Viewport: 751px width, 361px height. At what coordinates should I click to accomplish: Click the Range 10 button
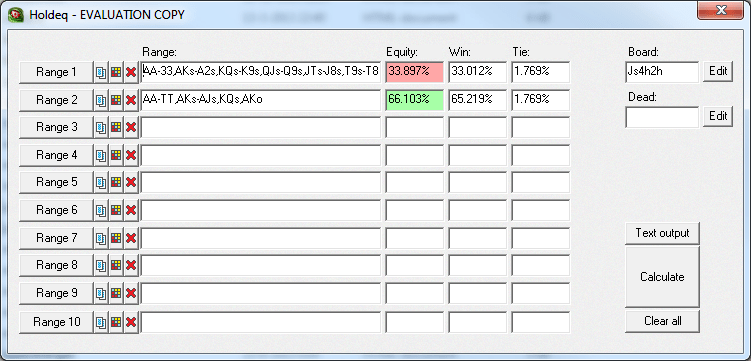[x=56, y=322]
